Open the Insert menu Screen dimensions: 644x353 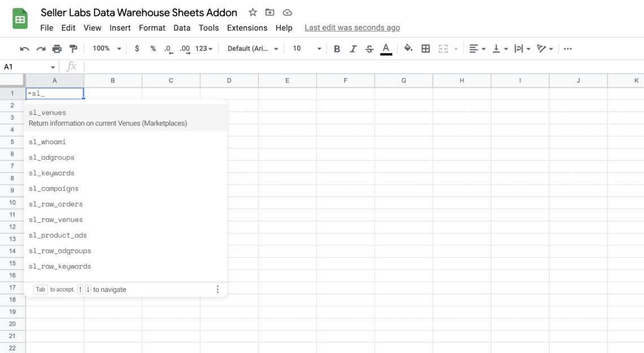point(120,28)
